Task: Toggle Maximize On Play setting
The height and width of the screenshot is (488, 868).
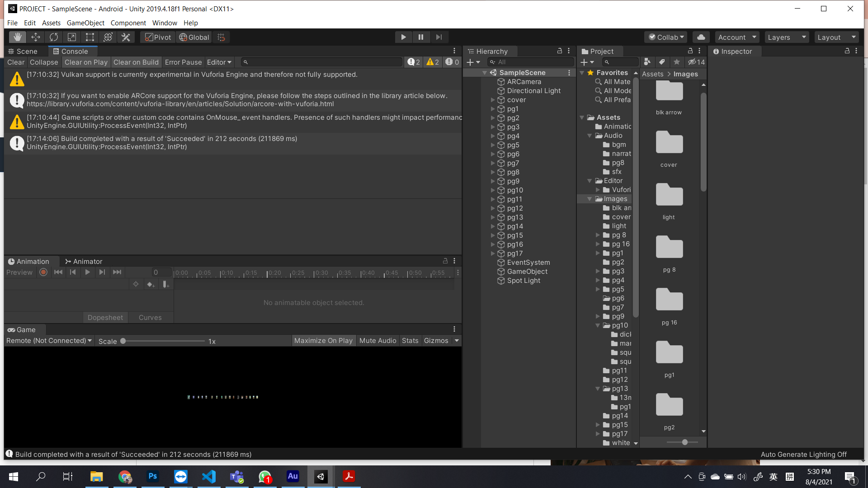Action: click(x=323, y=340)
